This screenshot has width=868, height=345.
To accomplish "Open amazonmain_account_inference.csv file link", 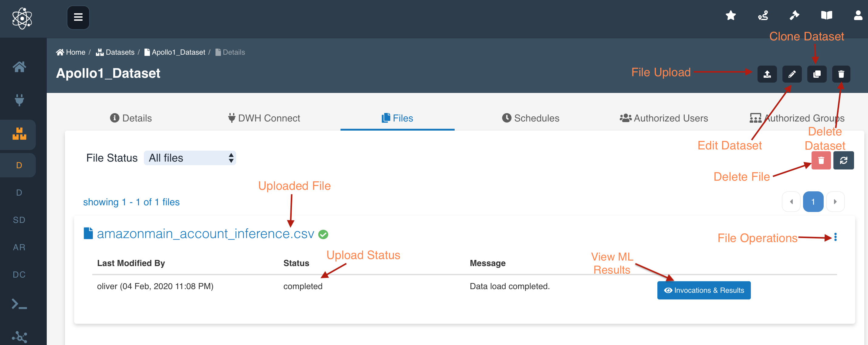I will click(205, 234).
